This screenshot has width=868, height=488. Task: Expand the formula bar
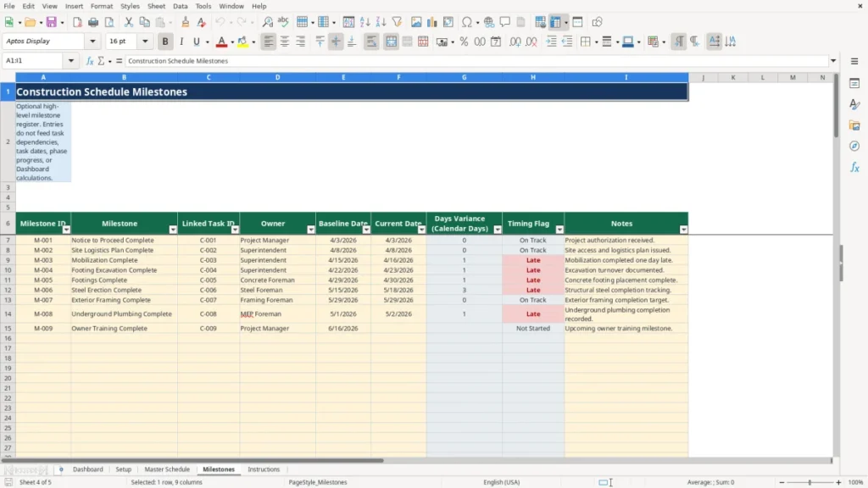[833, 61]
